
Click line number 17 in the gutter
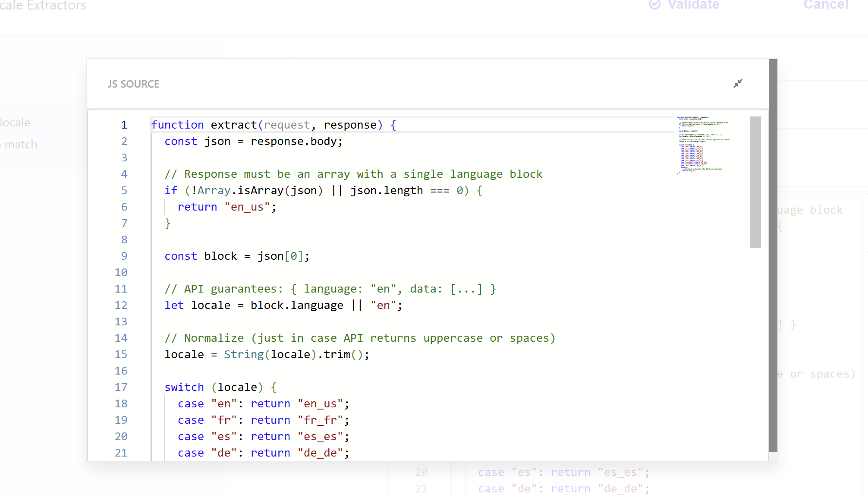click(121, 388)
